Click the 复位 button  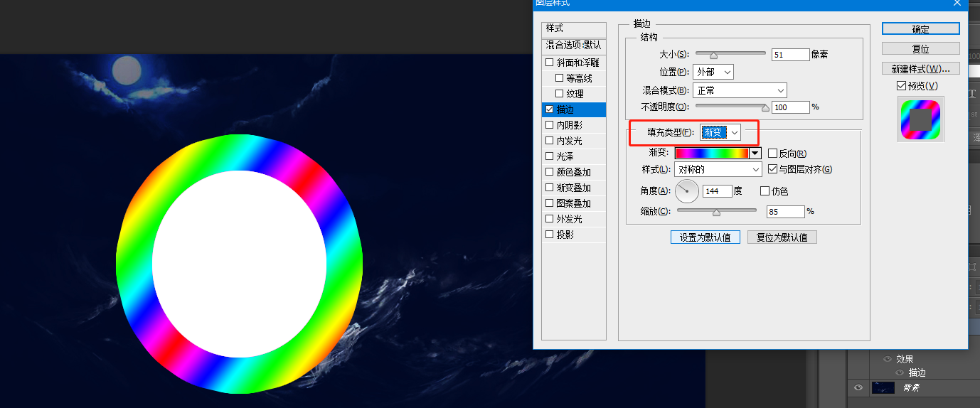921,49
